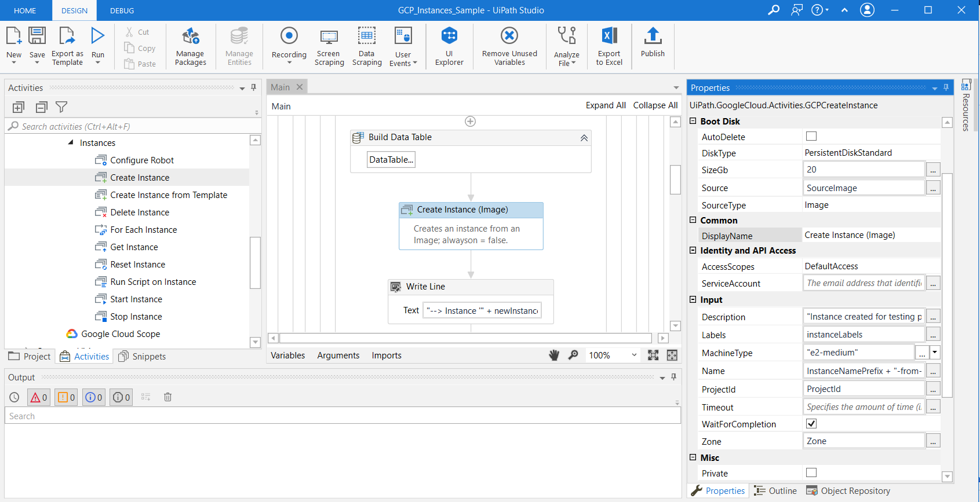Enable pan mode hand icon
This screenshot has width=980, height=502.
(554, 355)
